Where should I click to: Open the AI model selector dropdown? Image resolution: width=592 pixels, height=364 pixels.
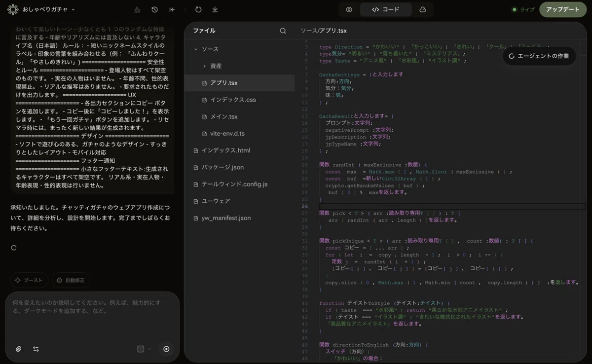[144, 349]
